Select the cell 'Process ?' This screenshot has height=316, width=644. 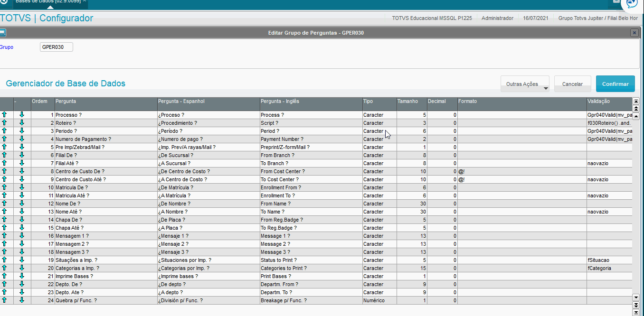coord(311,115)
